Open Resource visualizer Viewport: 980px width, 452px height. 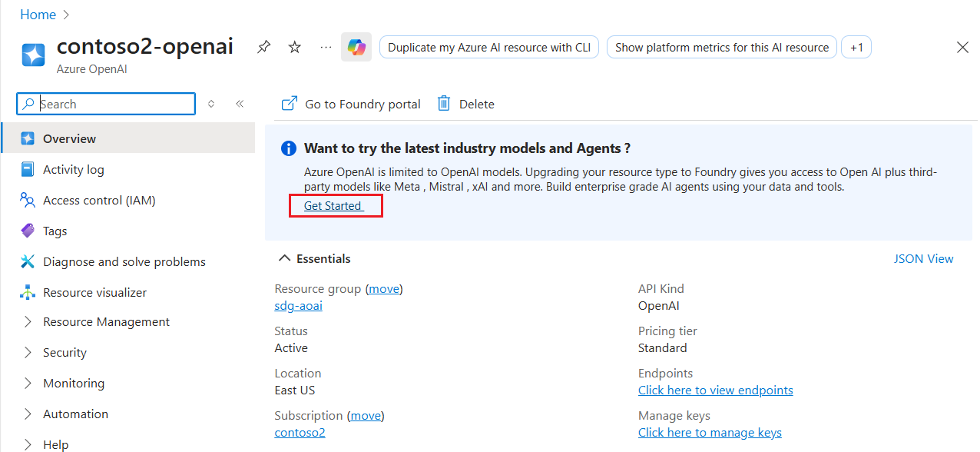coord(96,292)
